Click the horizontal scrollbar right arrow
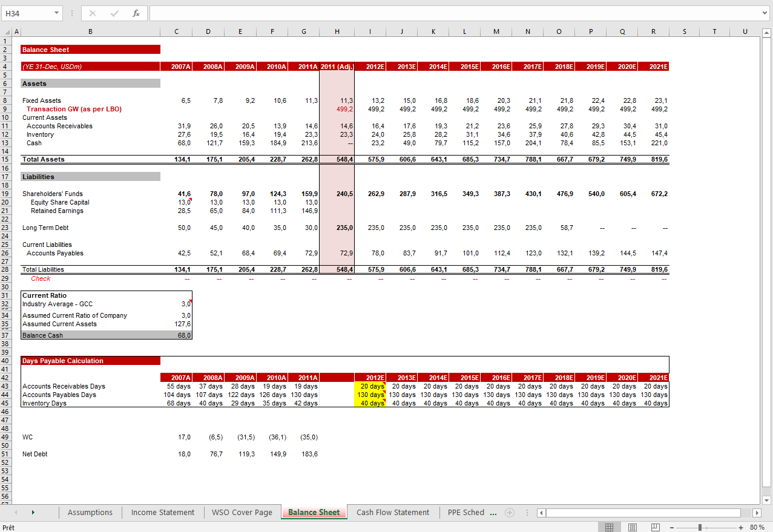This screenshot has height=532, width=773. (x=755, y=513)
